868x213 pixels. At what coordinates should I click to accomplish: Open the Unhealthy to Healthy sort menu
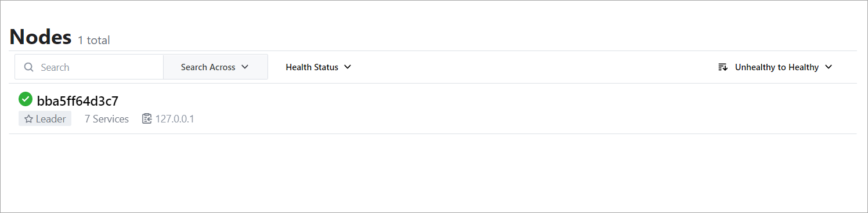pyautogui.click(x=775, y=67)
